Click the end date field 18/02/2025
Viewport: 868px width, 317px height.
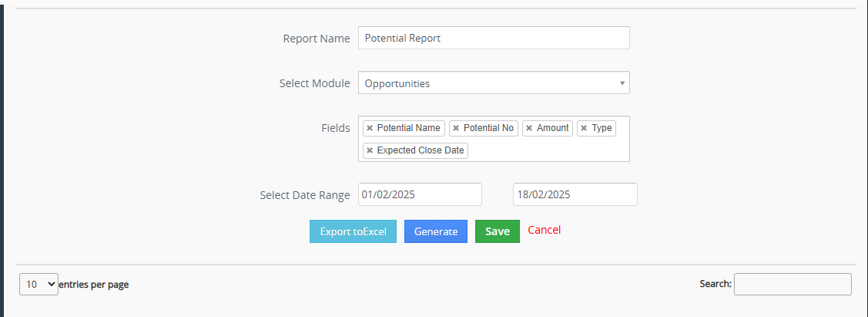(x=575, y=194)
